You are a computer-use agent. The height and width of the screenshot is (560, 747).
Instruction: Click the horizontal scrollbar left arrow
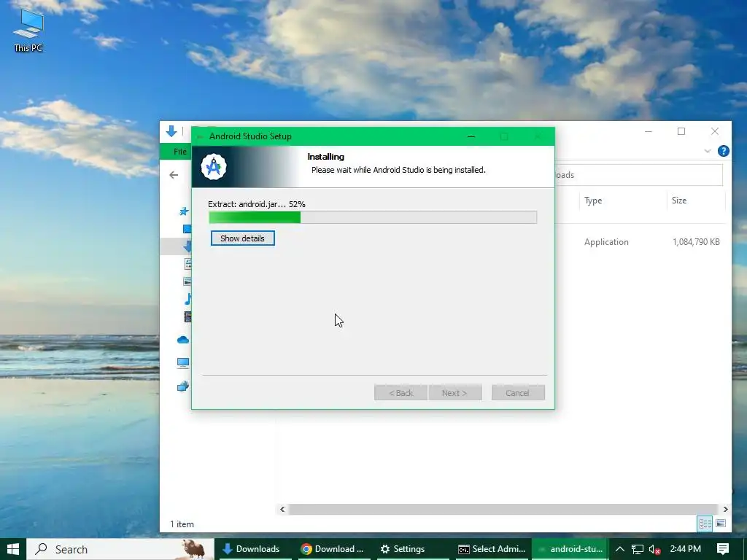pos(282,509)
